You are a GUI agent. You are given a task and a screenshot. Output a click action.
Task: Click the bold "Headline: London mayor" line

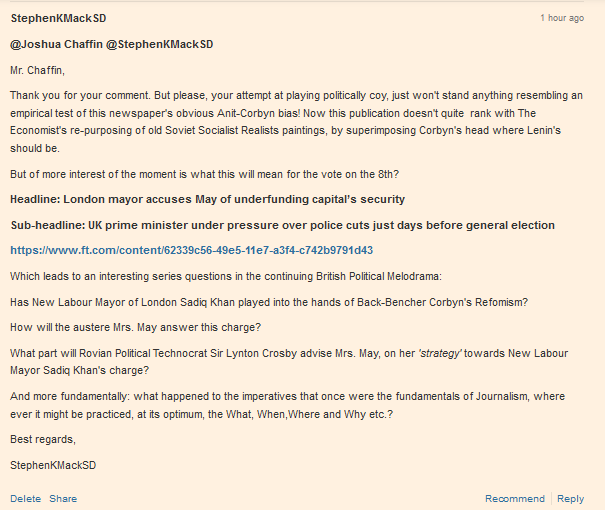click(x=208, y=199)
